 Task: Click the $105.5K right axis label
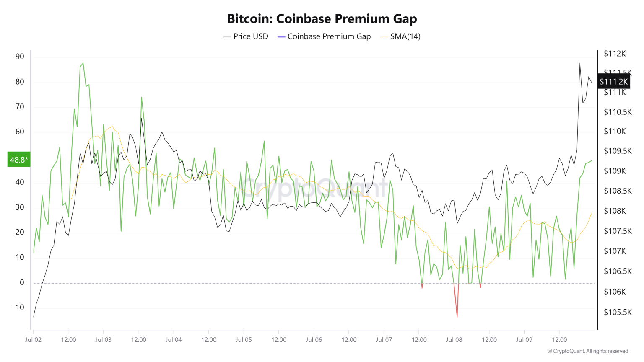618,312
